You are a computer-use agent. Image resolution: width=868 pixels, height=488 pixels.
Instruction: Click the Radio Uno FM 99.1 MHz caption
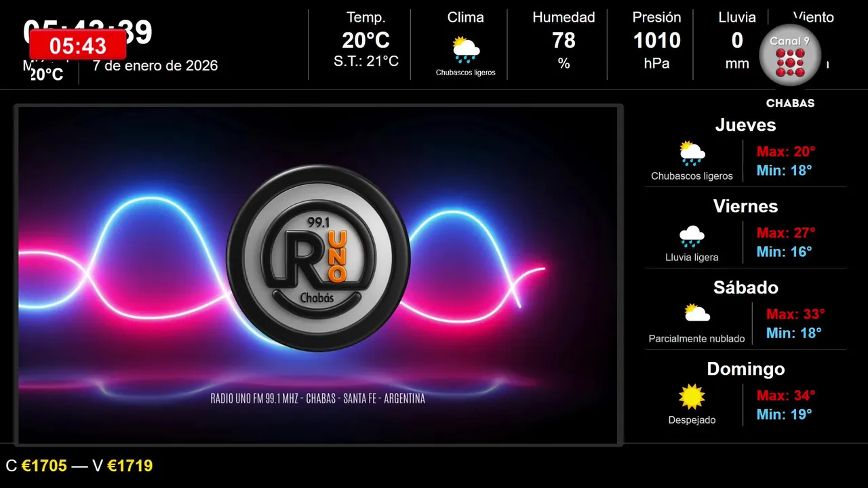pos(318,399)
